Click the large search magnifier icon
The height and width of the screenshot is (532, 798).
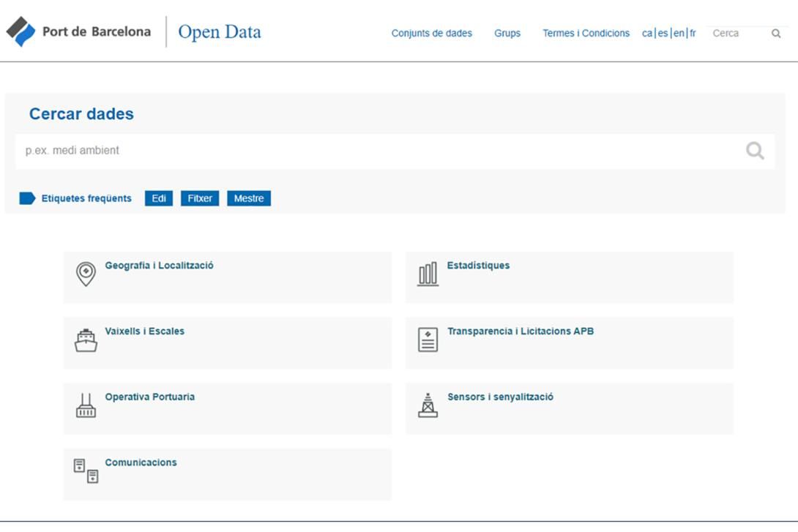(755, 151)
